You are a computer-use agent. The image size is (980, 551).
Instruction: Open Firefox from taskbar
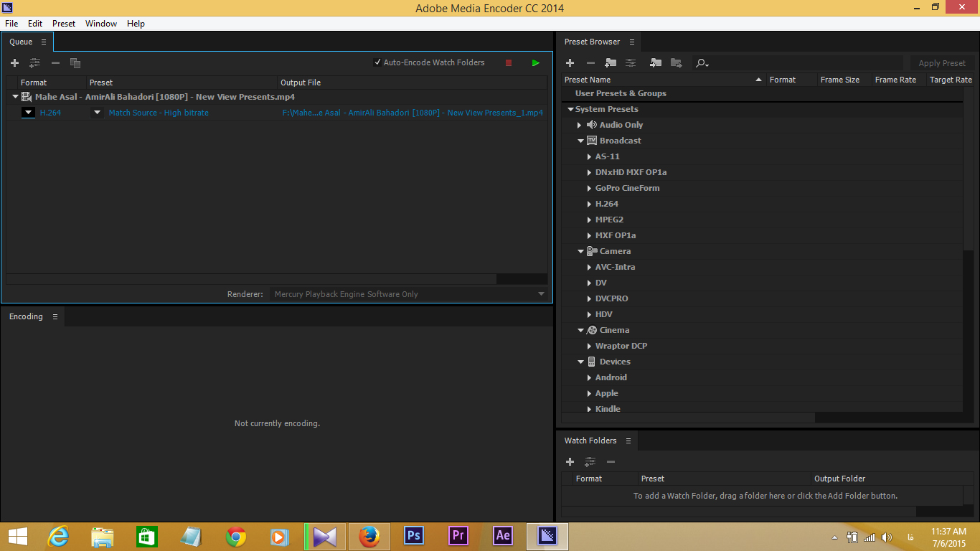pyautogui.click(x=369, y=536)
